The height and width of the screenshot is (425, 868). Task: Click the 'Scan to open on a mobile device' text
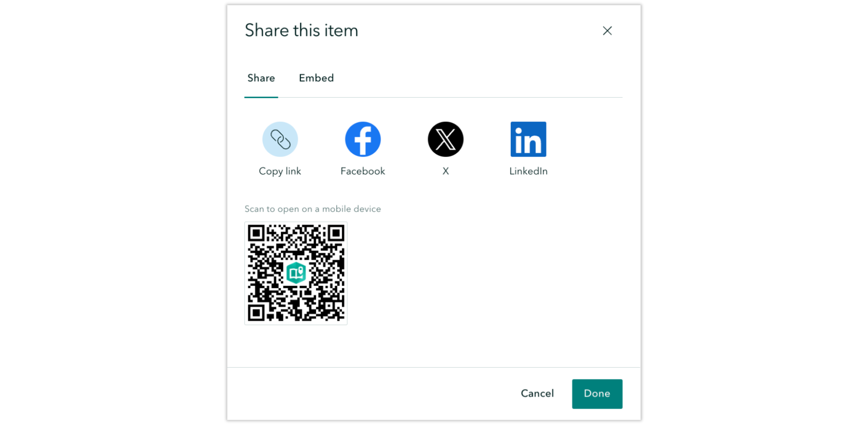click(x=312, y=209)
